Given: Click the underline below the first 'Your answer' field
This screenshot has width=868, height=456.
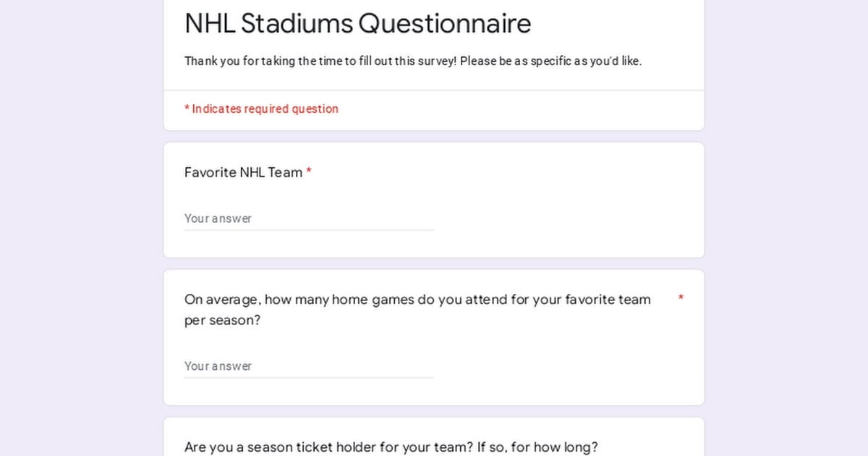Looking at the screenshot, I should tap(309, 230).
